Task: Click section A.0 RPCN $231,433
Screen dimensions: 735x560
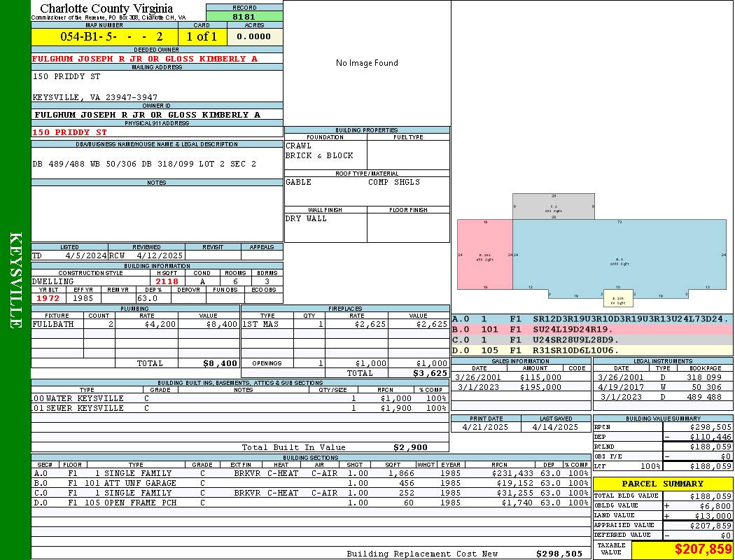Action: [x=513, y=474]
